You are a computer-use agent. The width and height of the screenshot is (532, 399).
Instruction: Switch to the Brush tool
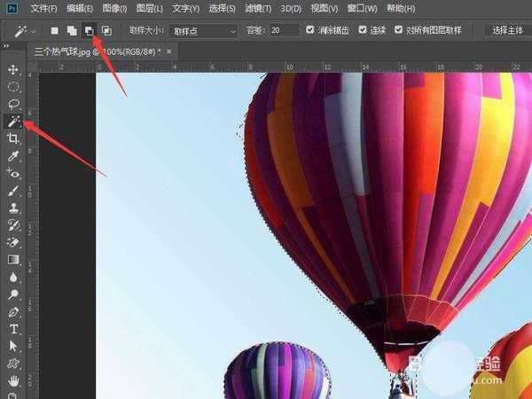pos(14,190)
